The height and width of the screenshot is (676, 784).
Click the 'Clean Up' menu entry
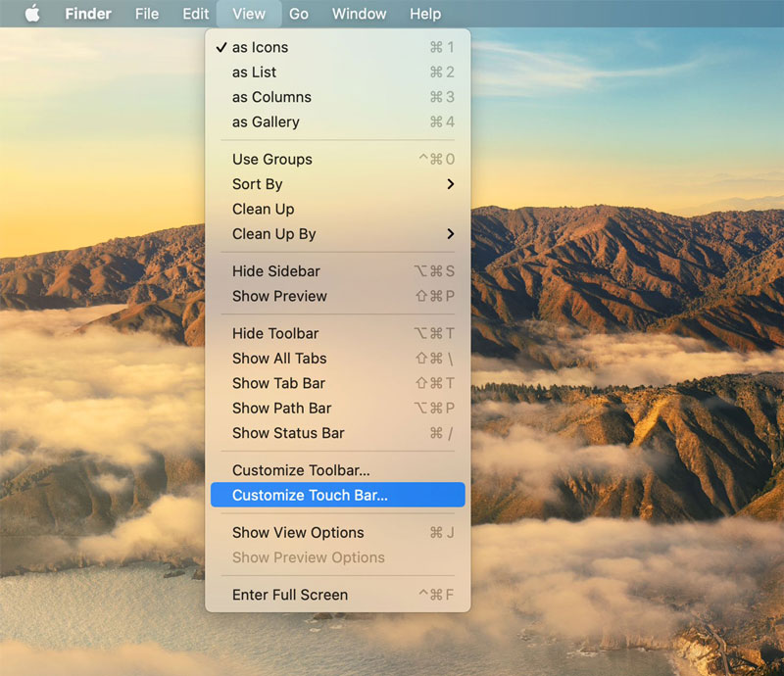(x=263, y=210)
